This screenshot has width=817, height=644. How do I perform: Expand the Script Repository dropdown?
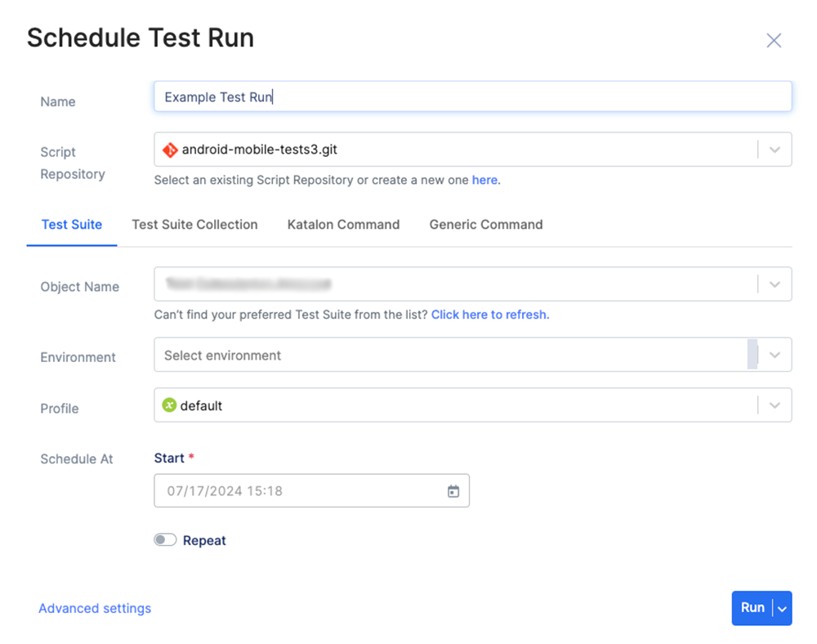(775, 149)
